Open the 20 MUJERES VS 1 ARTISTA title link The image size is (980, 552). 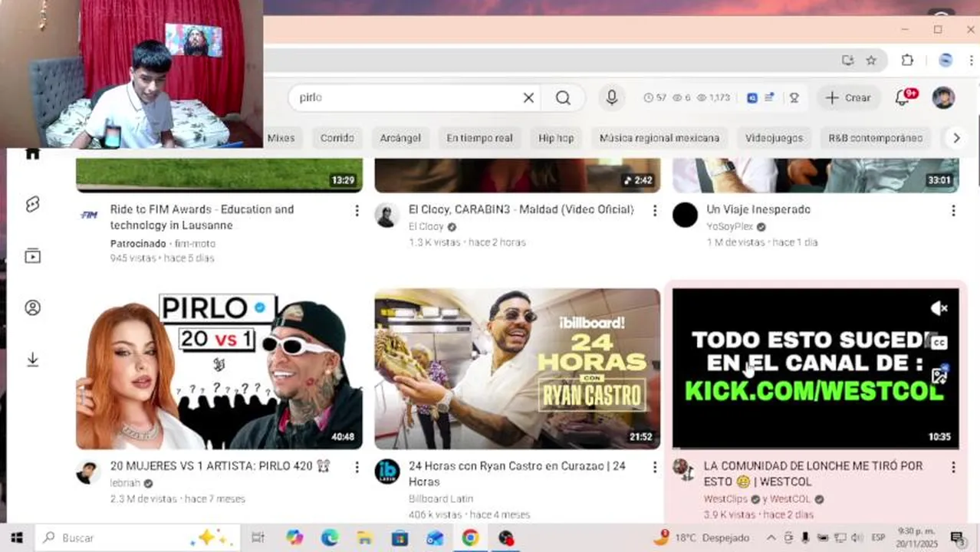coord(220,465)
